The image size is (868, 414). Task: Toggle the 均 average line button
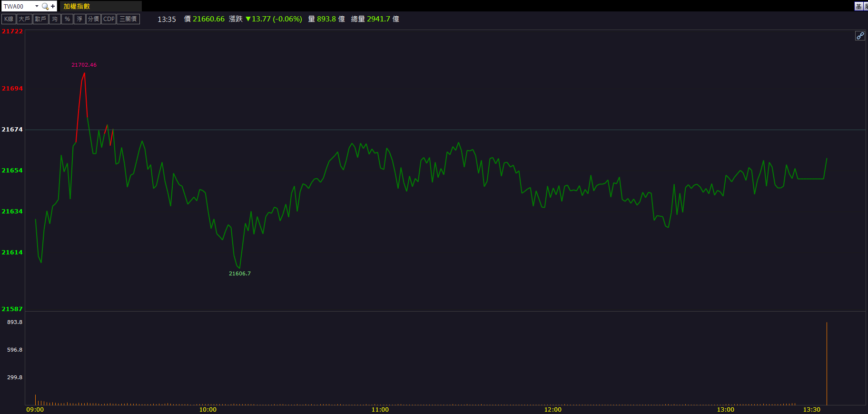(x=55, y=19)
